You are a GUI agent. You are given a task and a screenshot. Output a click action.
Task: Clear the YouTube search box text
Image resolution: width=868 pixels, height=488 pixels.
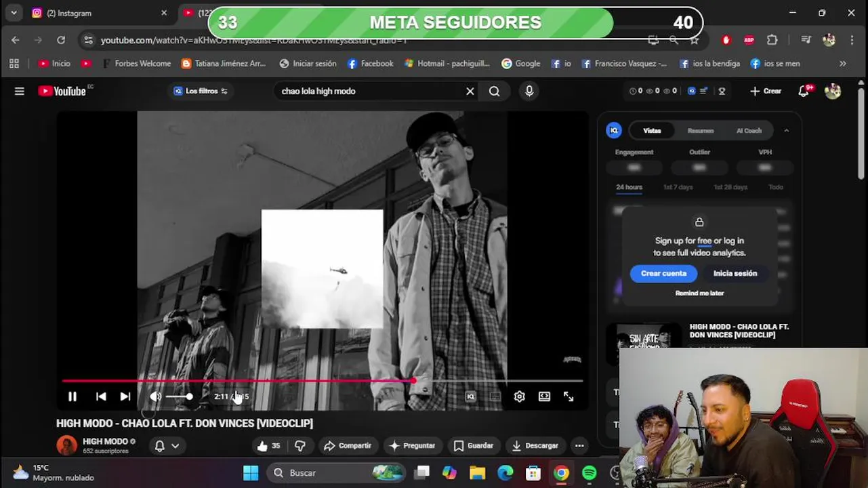click(470, 91)
